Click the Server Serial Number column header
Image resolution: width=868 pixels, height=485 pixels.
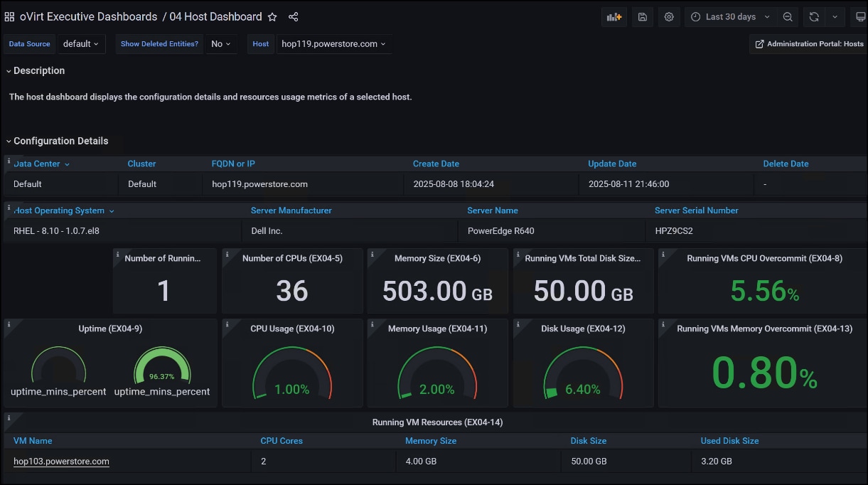(x=697, y=210)
